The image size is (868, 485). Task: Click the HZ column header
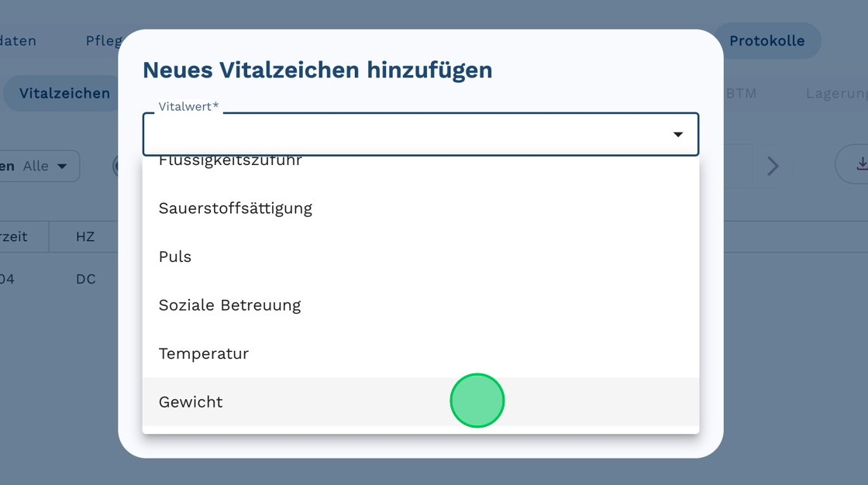tap(85, 236)
